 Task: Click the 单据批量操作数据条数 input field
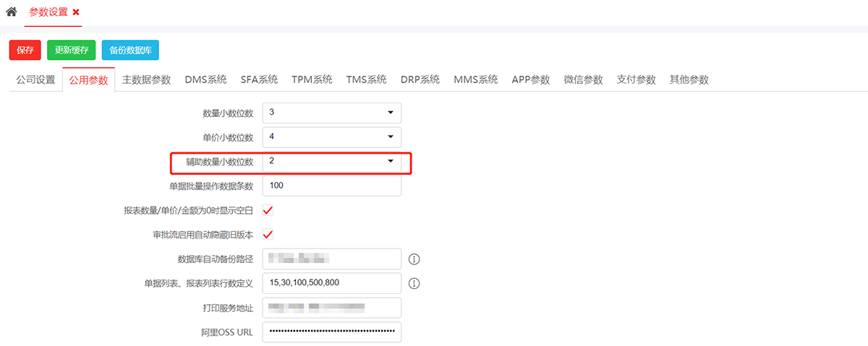pyautogui.click(x=331, y=186)
